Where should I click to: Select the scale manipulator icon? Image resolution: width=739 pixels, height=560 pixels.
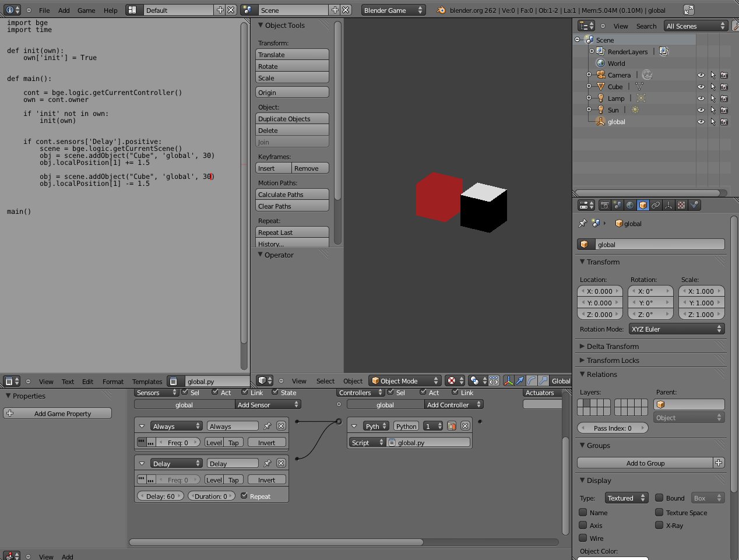[543, 381]
